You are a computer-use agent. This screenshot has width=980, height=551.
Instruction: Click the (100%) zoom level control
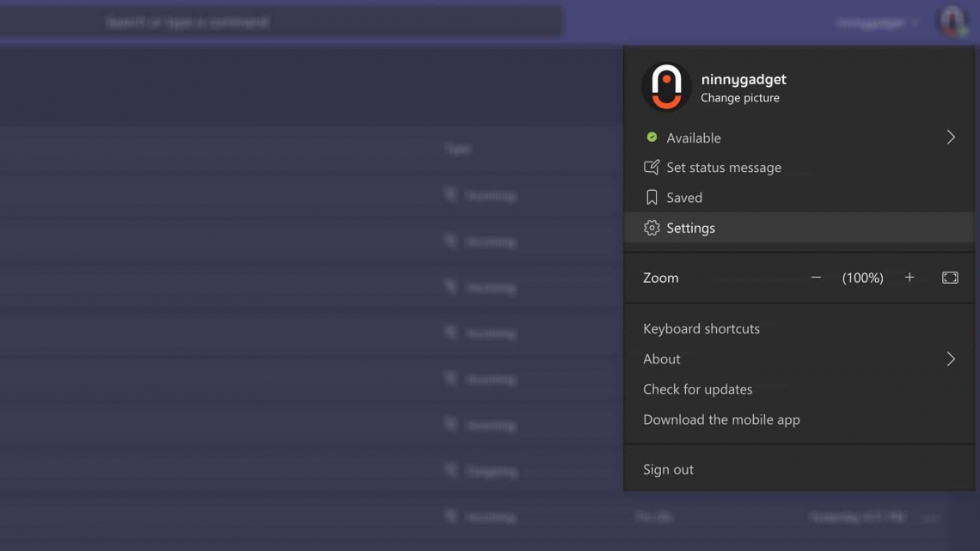click(862, 277)
